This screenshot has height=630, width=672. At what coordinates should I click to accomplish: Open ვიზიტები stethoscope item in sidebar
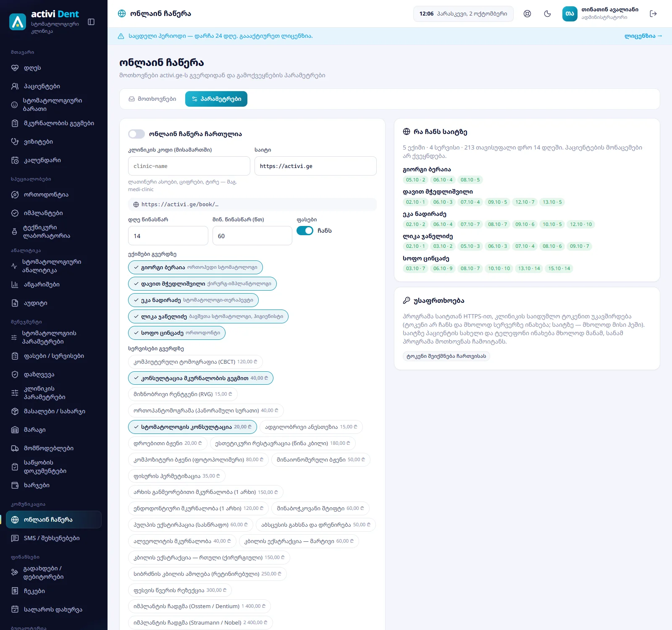click(54, 142)
